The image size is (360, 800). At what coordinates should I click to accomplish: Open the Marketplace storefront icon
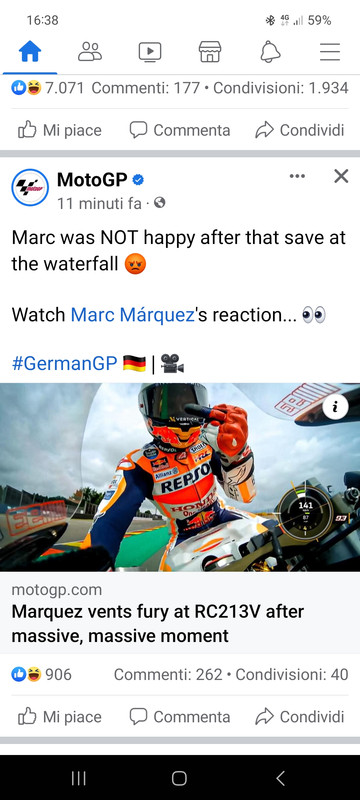pyautogui.click(x=210, y=52)
